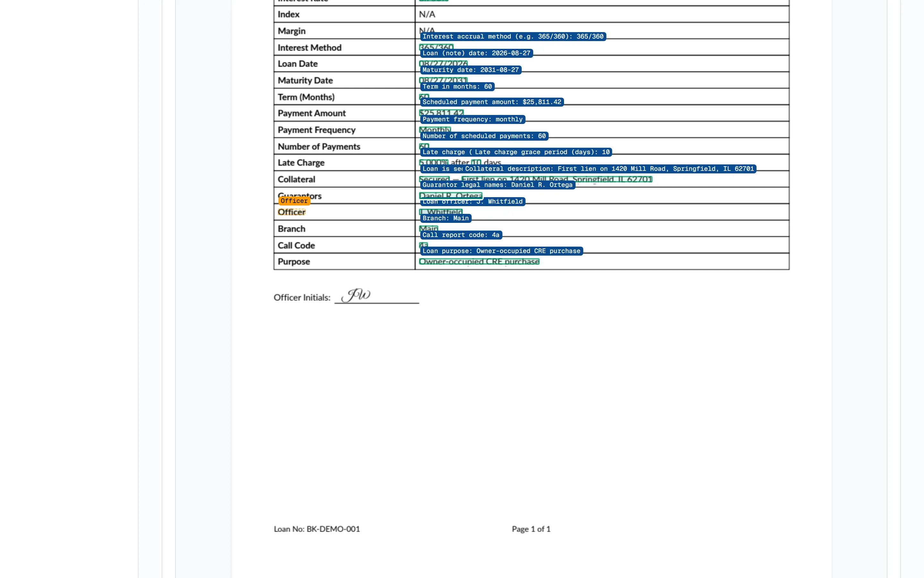
Task: Click the 'Officer Initials:' label
Action: (302, 298)
